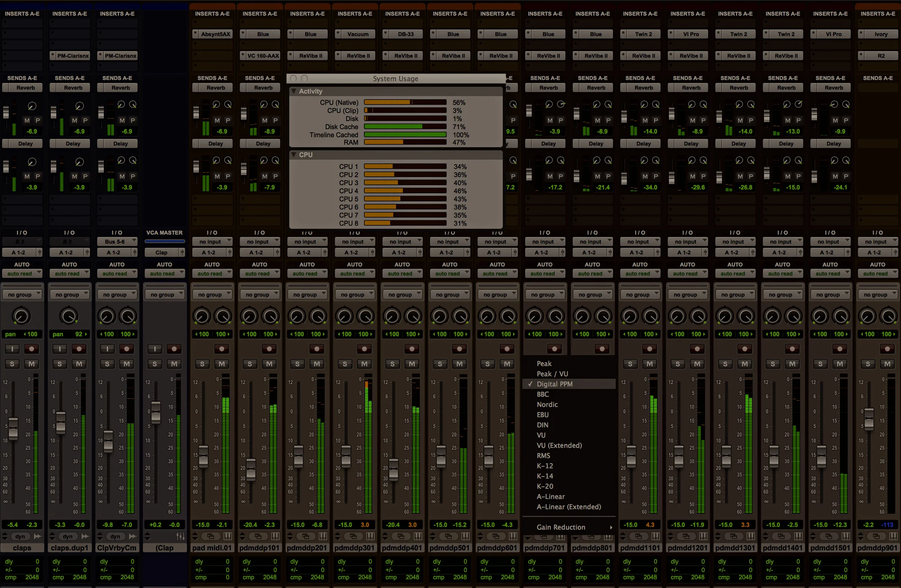The height and width of the screenshot is (588, 901).
Task: Record-enable the pdmddp301 track
Action: 364,349
